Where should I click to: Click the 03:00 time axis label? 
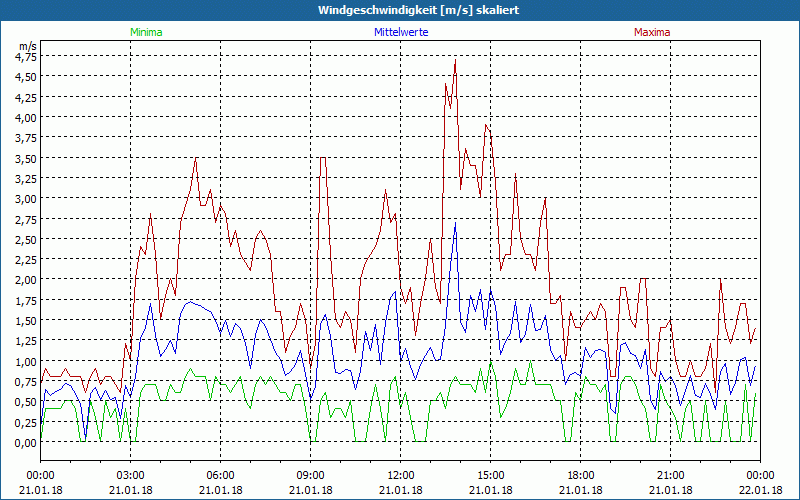(x=131, y=476)
